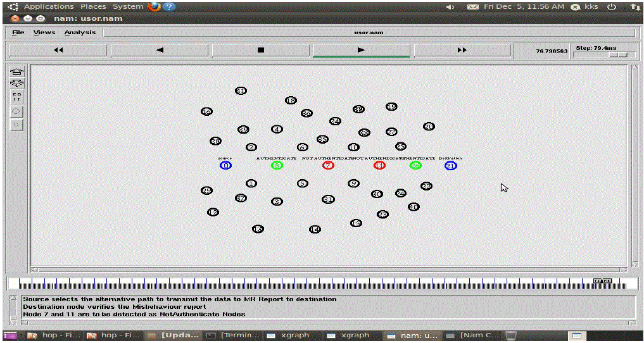Image resolution: width=644 pixels, height=343 pixels.
Task: Click the zoom out down-arrow icon
Action: pyautogui.click(x=17, y=84)
